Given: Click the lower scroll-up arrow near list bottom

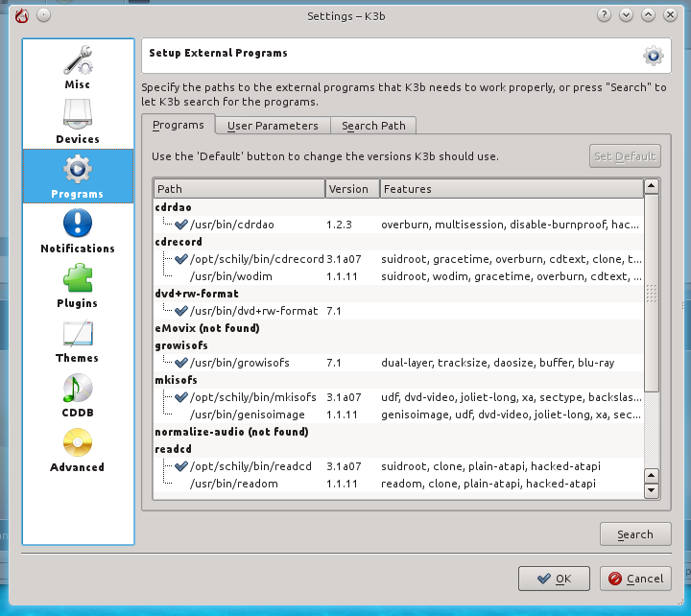Looking at the screenshot, I should (652, 476).
